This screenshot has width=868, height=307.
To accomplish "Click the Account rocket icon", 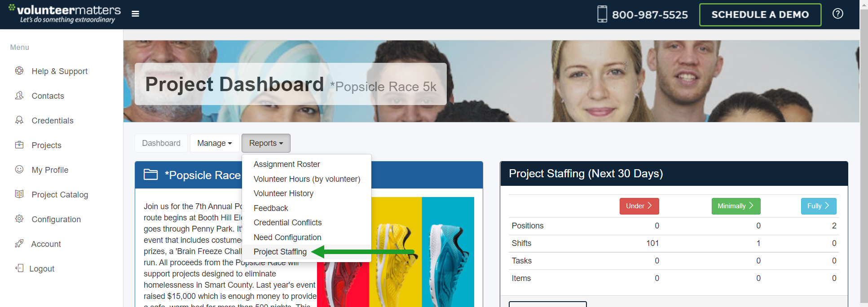I will click(x=19, y=244).
